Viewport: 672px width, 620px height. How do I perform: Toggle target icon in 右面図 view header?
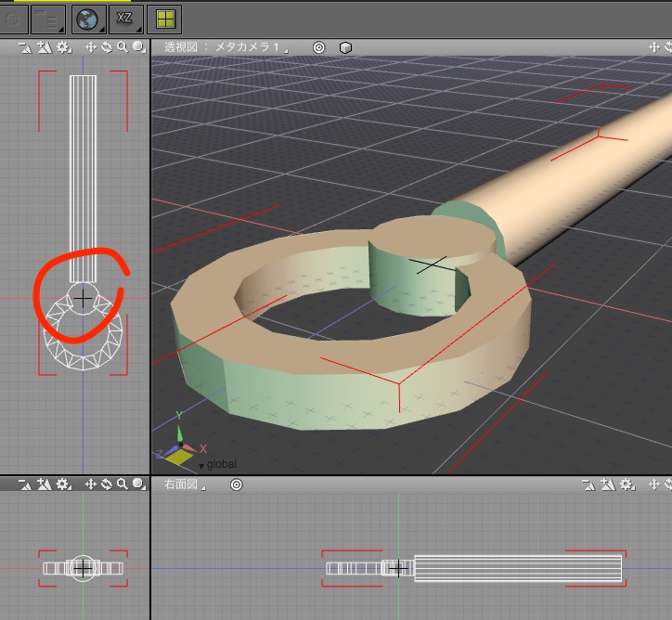point(236,484)
